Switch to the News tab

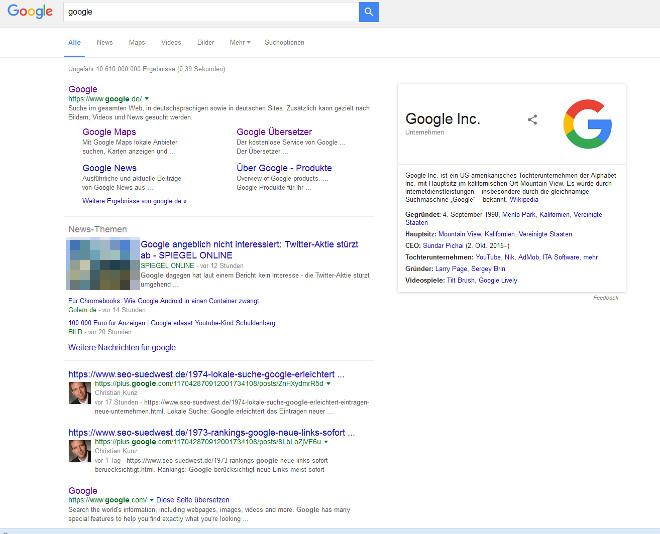coord(104,43)
